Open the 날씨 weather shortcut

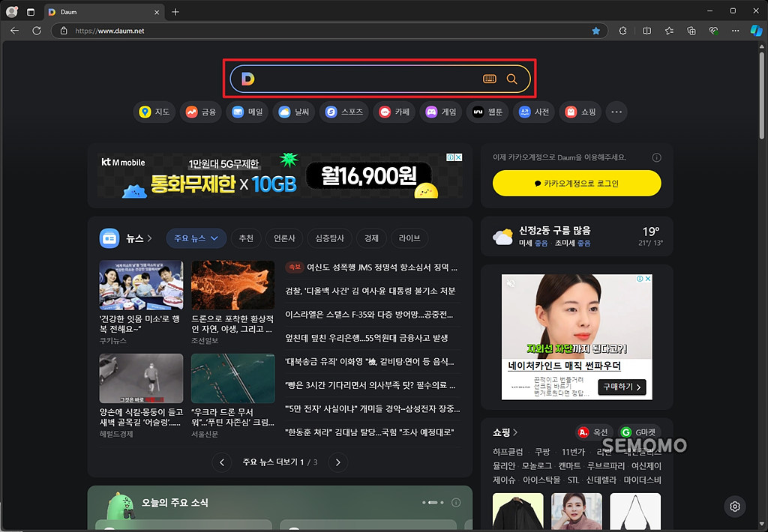(x=294, y=112)
